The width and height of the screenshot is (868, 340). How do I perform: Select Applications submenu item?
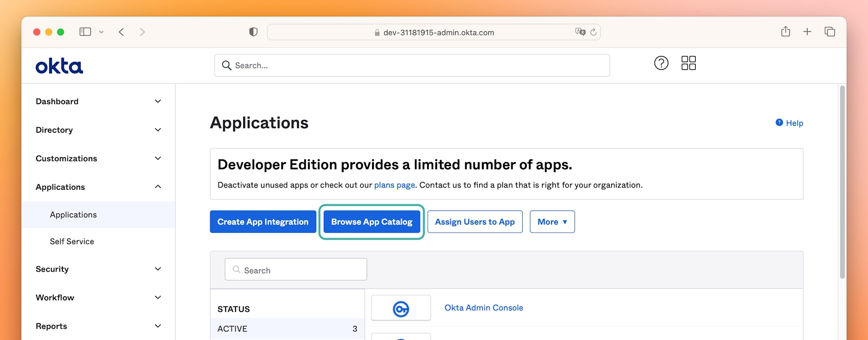click(x=99, y=215)
